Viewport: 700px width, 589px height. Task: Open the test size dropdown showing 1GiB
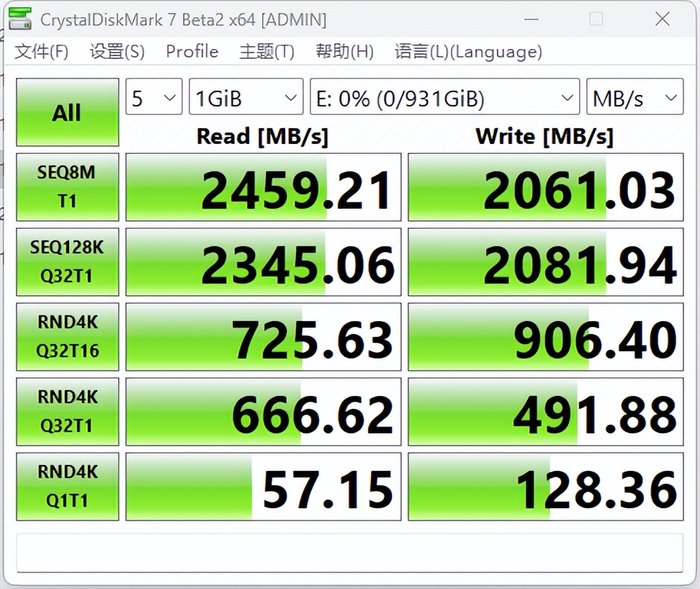point(246,96)
